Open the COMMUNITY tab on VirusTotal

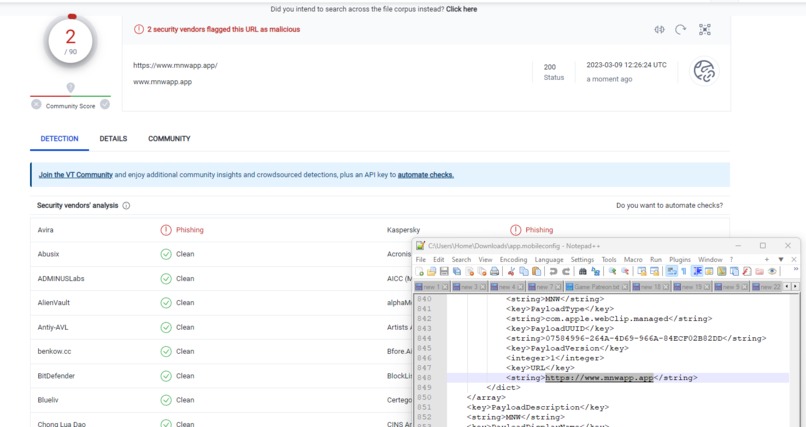point(169,139)
